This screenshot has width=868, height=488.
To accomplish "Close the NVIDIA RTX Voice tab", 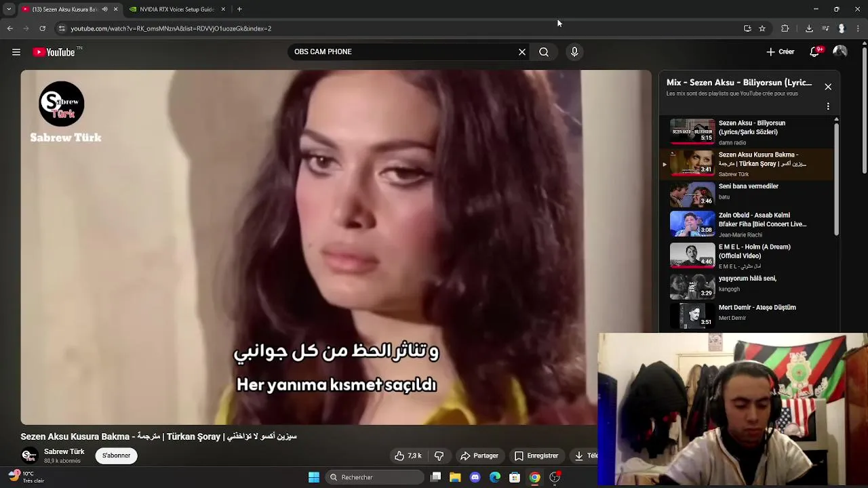I will 223,9.
